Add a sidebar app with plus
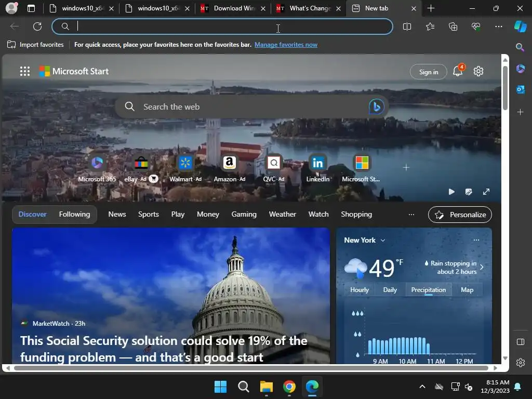Image resolution: width=532 pixels, height=399 pixels. 520,112
